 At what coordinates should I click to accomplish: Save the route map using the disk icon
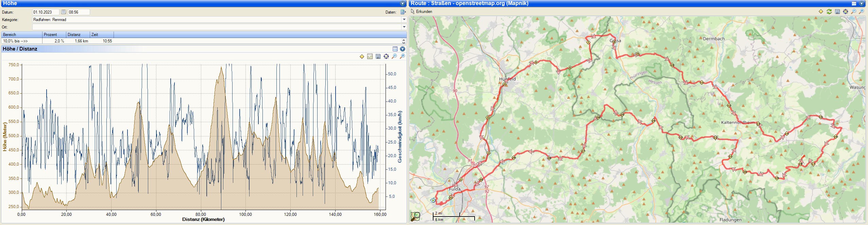(x=837, y=12)
